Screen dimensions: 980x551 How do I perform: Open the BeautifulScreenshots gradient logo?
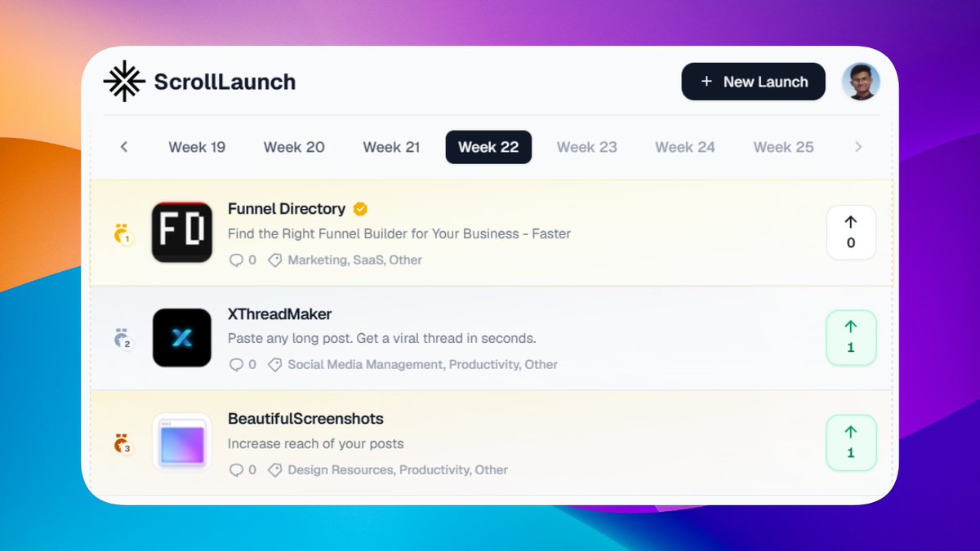[182, 442]
